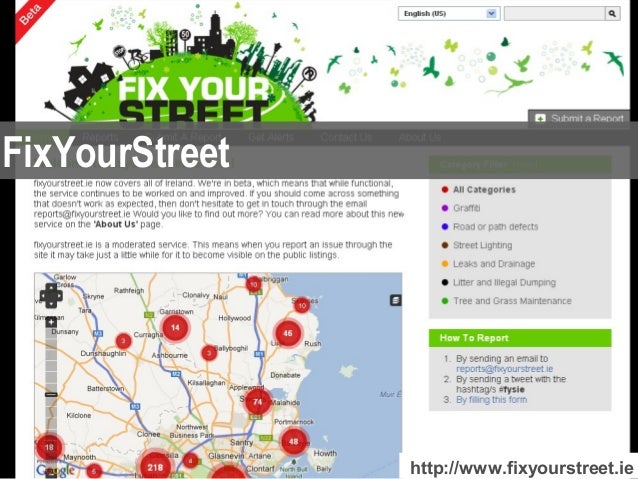
Task: Zoom in the map with plus button
Action: [x=51, y=323]
